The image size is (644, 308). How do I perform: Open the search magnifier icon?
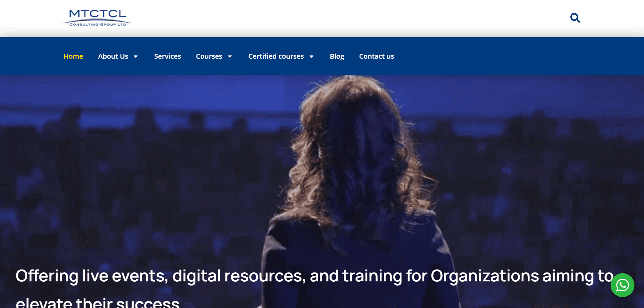click(575, 18)
